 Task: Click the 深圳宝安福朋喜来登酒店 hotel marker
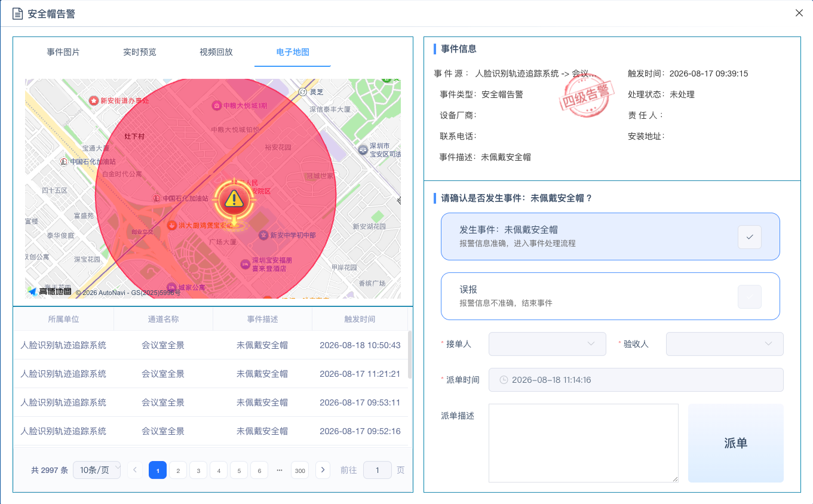click(244, 264)
